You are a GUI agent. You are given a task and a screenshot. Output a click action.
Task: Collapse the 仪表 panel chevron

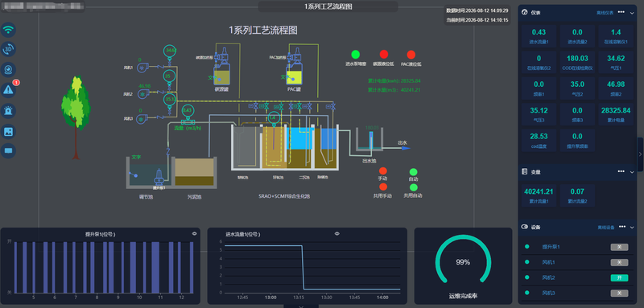coord(633,13)
